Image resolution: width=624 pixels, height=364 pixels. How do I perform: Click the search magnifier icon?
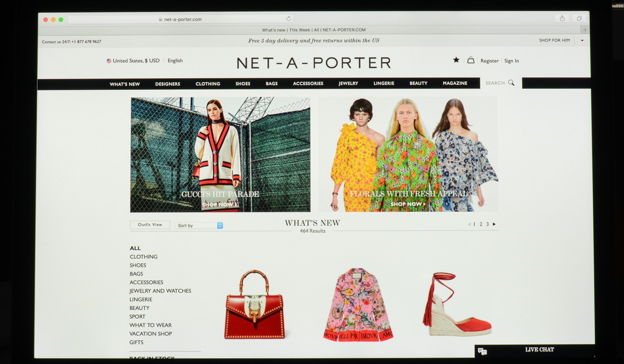point(511,83)
